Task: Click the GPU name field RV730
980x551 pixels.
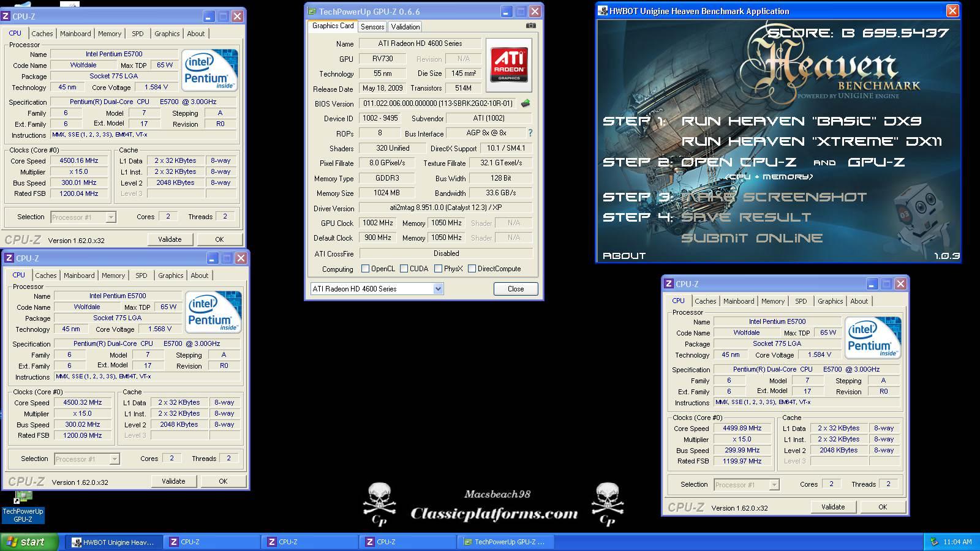Action: pos(383,59)
